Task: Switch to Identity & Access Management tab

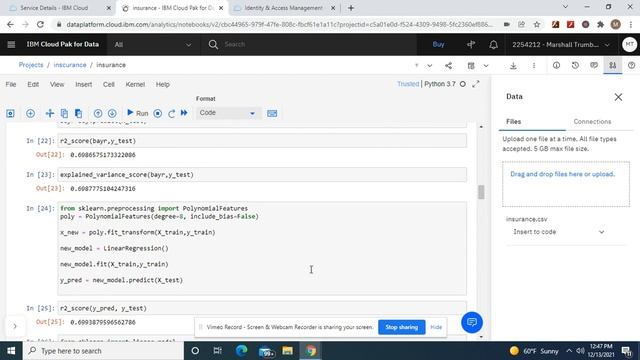Action: 284,8
